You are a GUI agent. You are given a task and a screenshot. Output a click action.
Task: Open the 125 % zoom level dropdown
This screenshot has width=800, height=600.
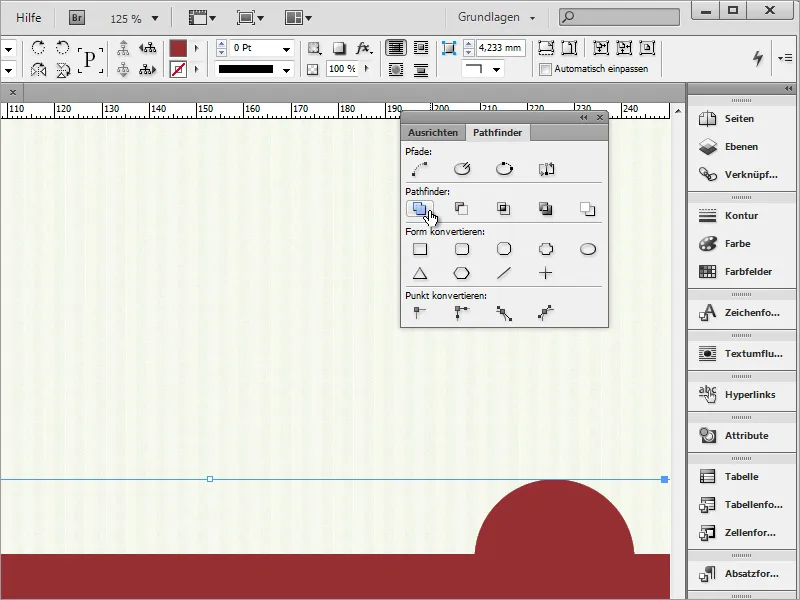tap(155, 19)
